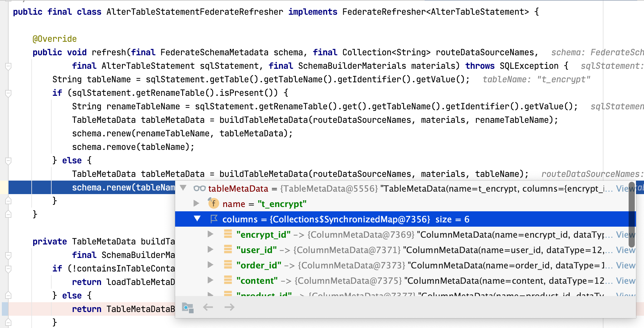644x328 pixels.
Task: Open View link on "content" row
Action: pyautogui.click(x=626, y=281)
